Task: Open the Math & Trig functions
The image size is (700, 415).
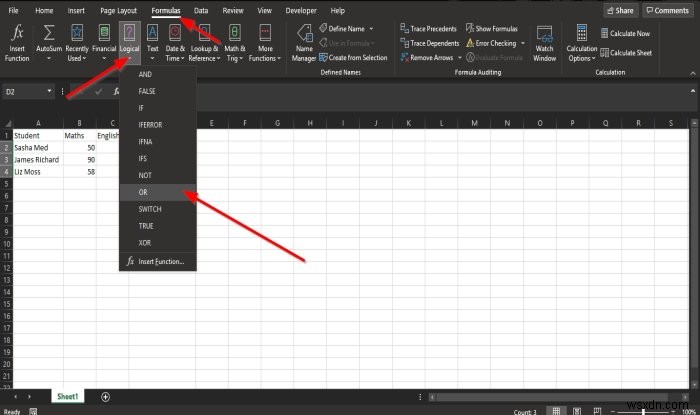Action: pyautogui.click(x=234, y=43)
